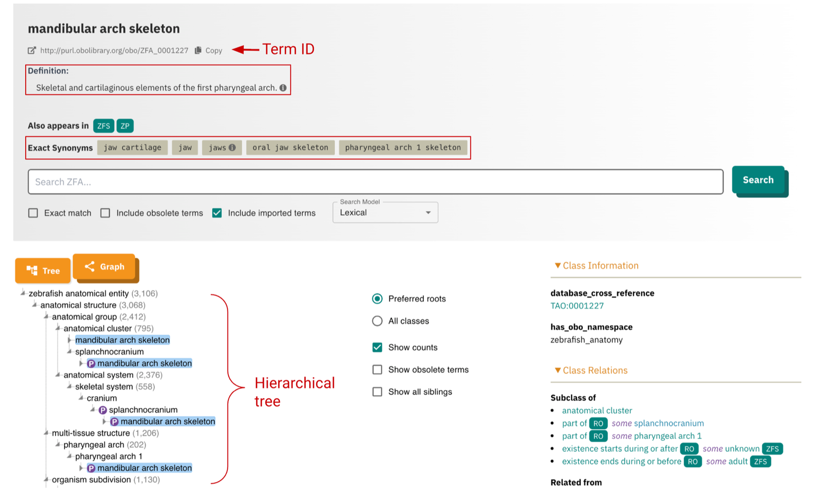Enable Show all siblings checkbox
The width and height of the screenshot is (827, 504).
pyautogui.click(x=377, y=392)
